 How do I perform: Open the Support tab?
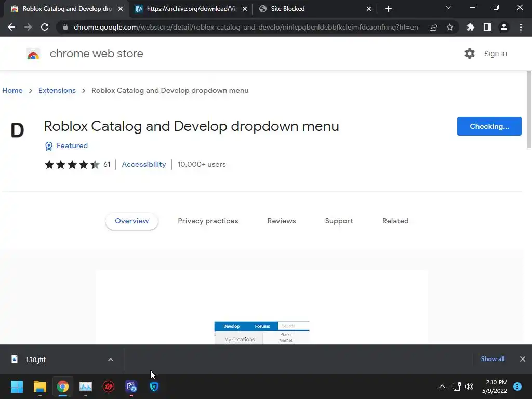(x=339, y=221)
